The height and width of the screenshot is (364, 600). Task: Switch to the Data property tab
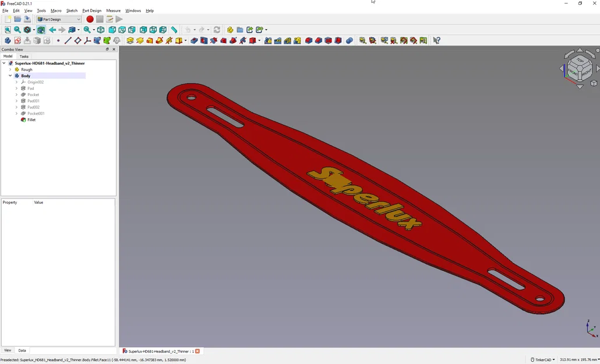pos(22,350)
